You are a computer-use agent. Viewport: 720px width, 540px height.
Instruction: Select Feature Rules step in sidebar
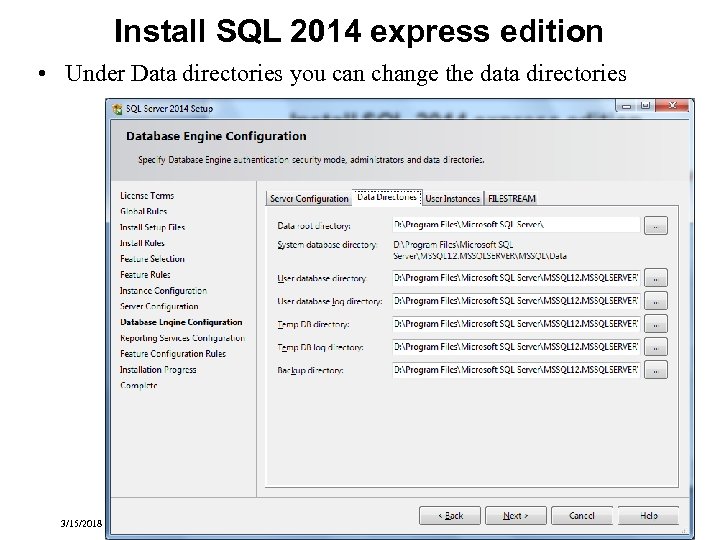coord(145,275)
